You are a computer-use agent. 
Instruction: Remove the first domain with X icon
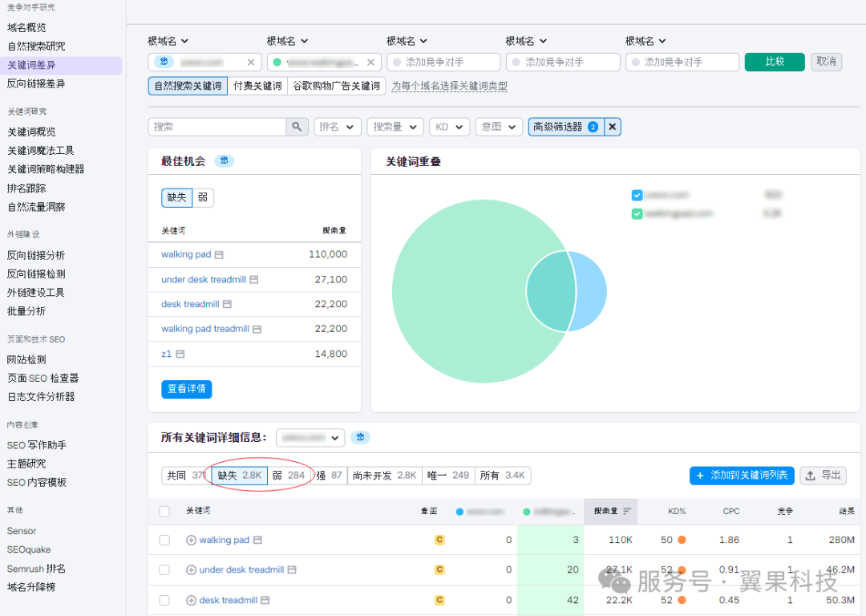point(250,63)
